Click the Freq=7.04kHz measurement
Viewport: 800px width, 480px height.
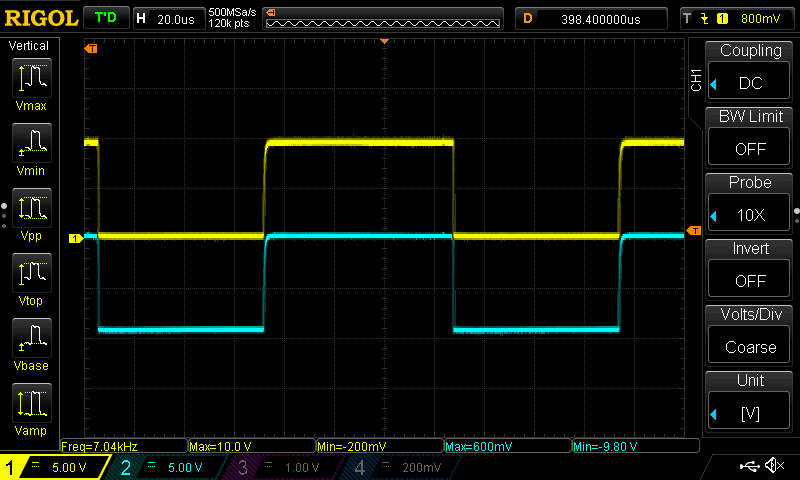[x=123, y=446]
